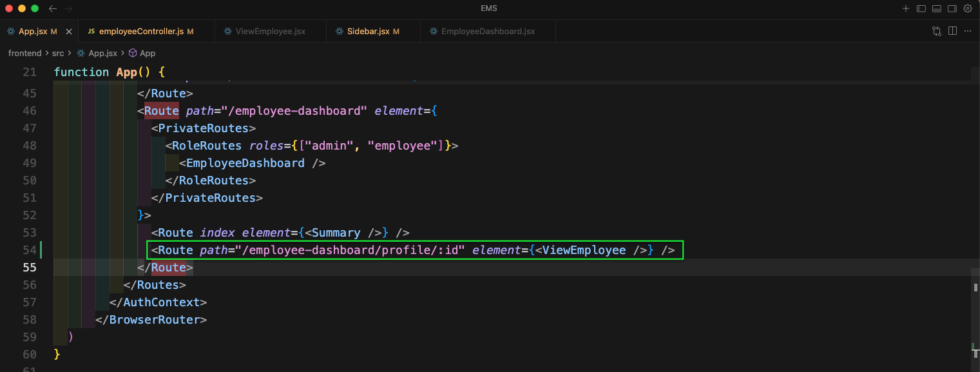Image resolution: width=980 pixels, height=372 pixels.
Task: Open the employeeController.js tab
Action: pos(147,31)
